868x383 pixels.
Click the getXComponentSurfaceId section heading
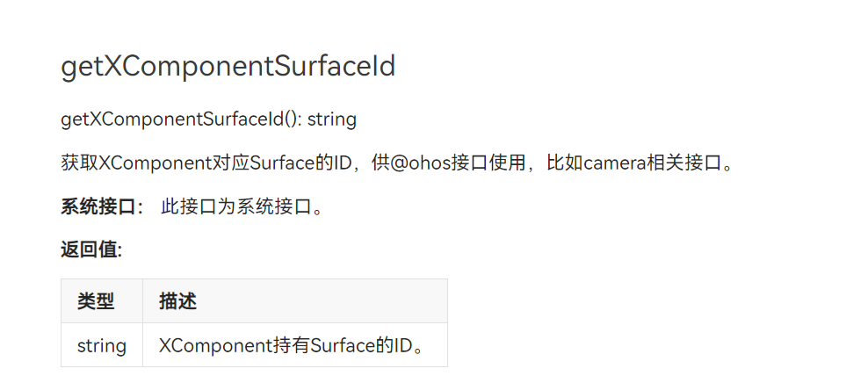coord(228,68)
